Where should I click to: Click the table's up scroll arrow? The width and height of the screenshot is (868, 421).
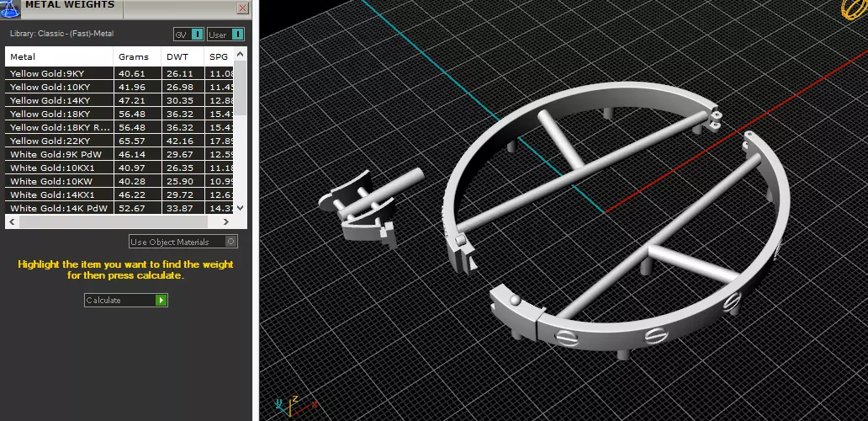click(x=240, y=54)
